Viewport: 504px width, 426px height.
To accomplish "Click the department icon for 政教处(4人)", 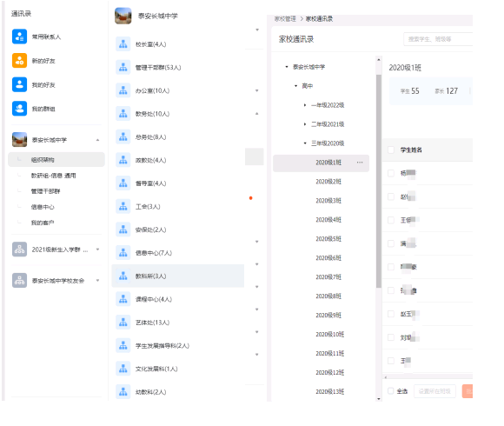I will [123, 160].
